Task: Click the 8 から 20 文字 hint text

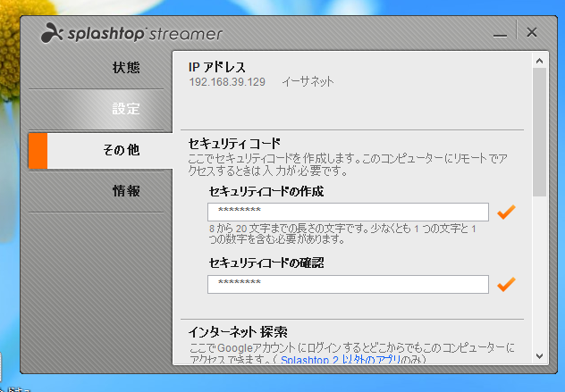Action: [x=342, y=234]
